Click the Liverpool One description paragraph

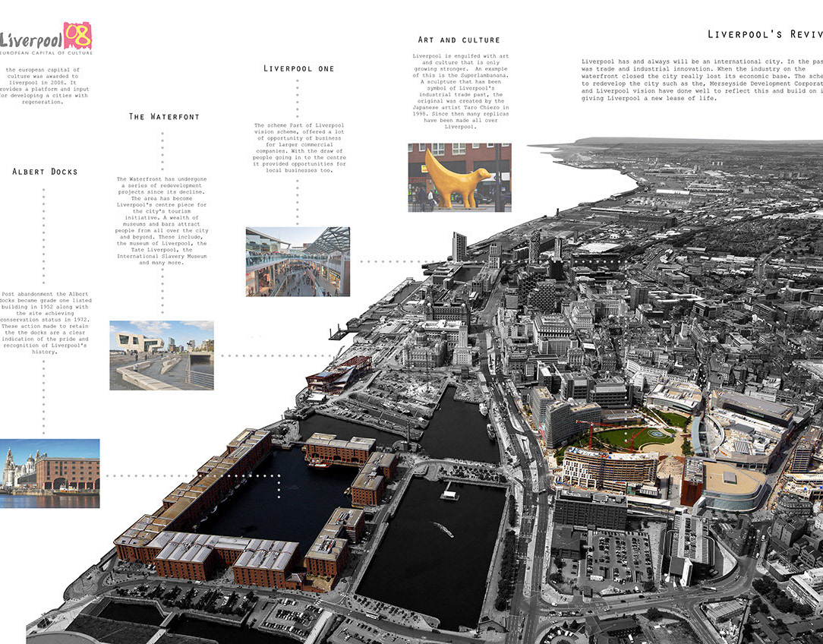[298, 147]
